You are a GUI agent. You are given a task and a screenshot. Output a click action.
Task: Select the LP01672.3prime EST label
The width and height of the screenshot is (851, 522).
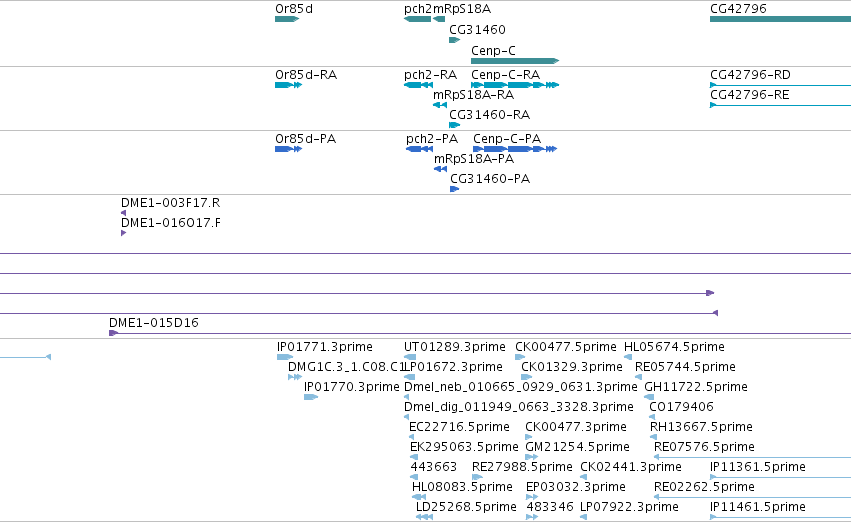pyautogui.click(x=454, y=367)
